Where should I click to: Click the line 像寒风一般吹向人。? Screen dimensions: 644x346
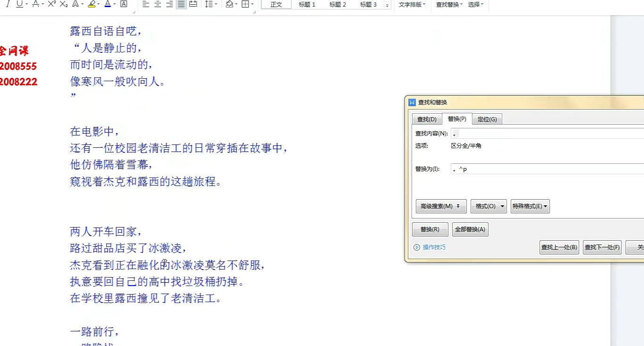(x=118, y=82)
